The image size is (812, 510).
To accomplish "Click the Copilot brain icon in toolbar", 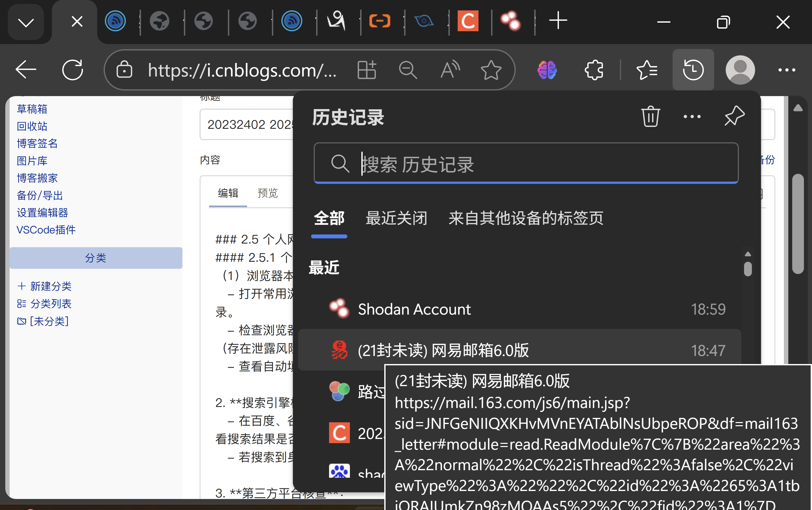I will (547, 70).
